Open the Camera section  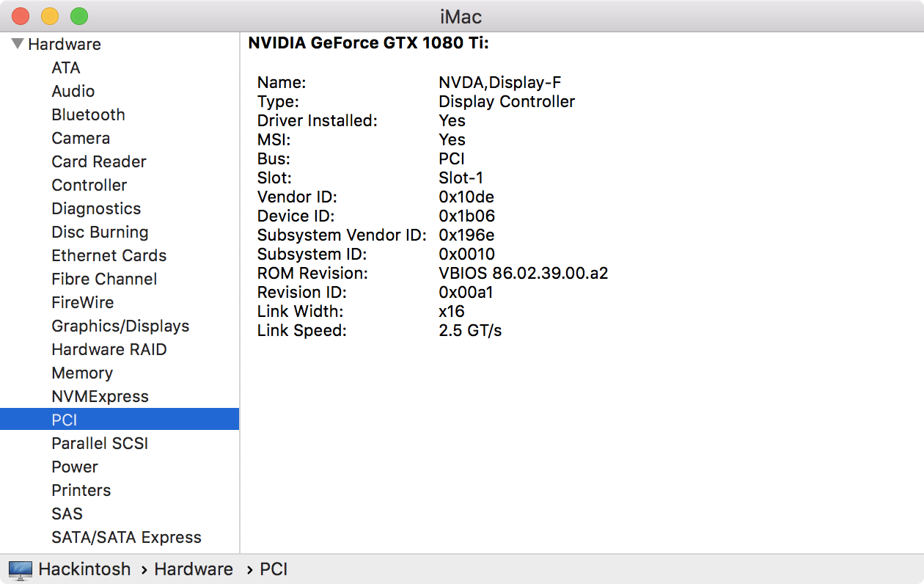[x=81, y=138]
